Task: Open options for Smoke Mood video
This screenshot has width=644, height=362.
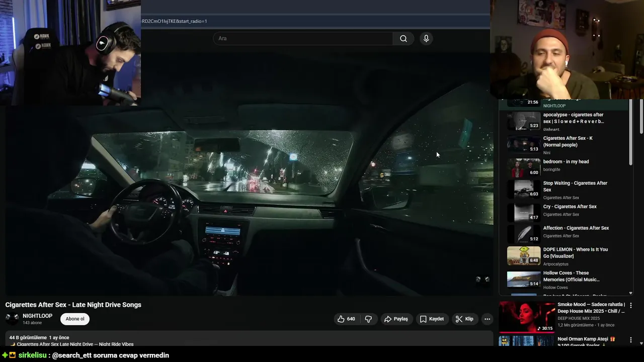Action: (x=631, y=305)
